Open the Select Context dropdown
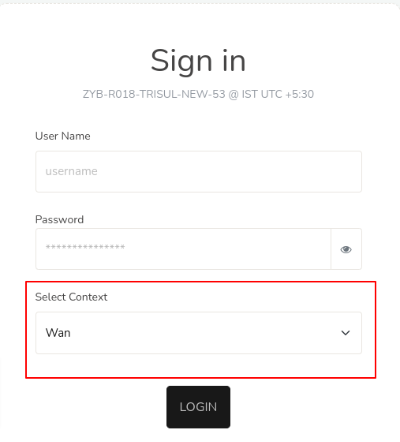400x442 pixels. 198,333
